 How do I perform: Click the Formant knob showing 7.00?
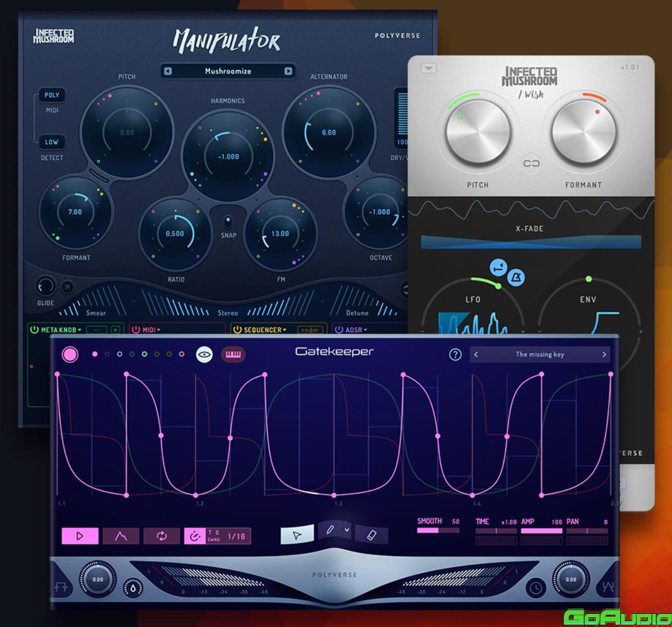75,212
